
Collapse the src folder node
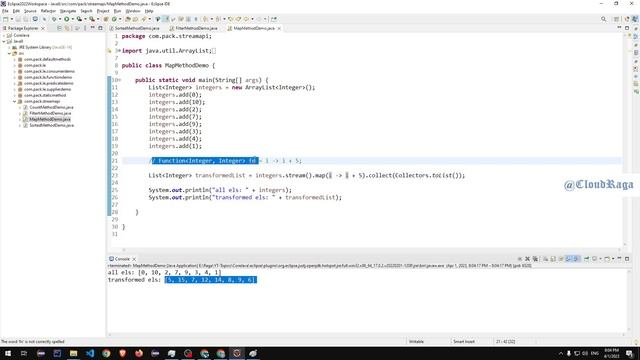pyautogui.click(x=9, y=53)
